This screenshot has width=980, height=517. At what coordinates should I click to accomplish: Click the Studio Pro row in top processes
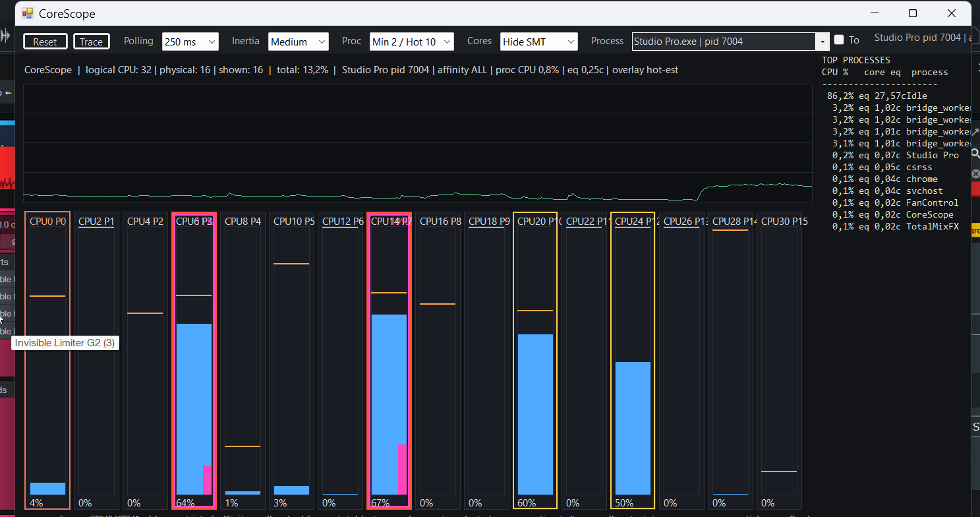[895, 156]
